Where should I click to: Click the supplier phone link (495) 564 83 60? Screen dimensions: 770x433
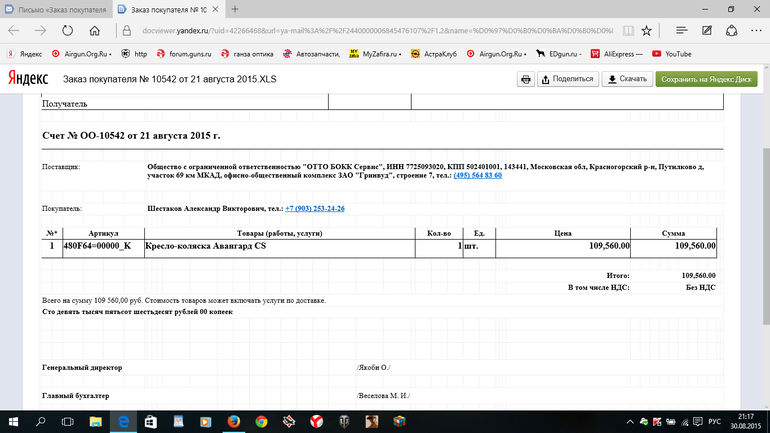pos(477,175)
